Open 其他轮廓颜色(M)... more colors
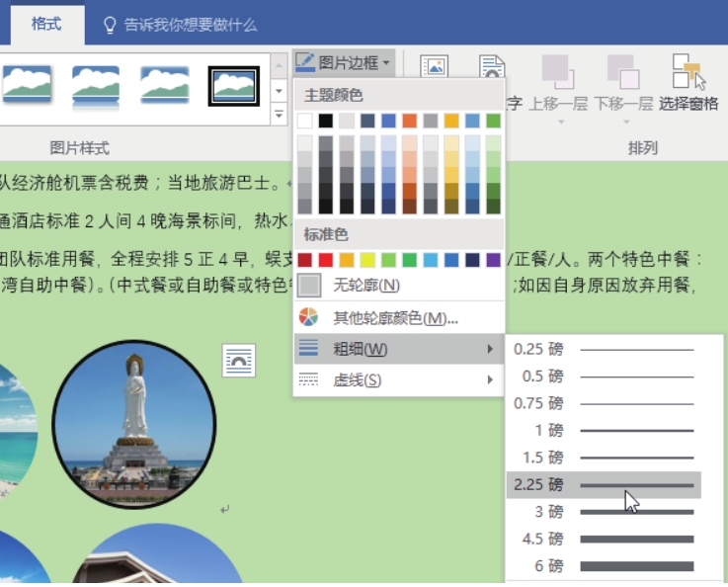Image resolution: width=728 pixels, height=587 pixels. click(x=399, y=318)
